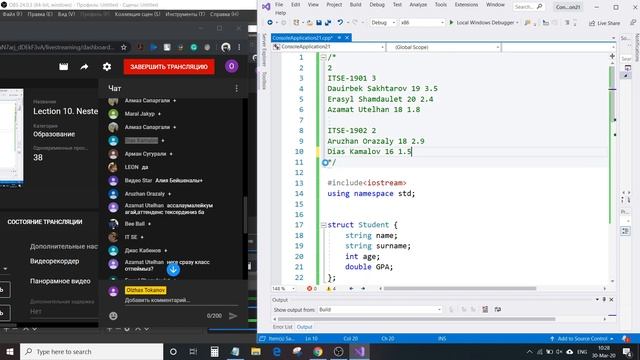Click the YouTube create clip clapperboard icon

[64, 67]
